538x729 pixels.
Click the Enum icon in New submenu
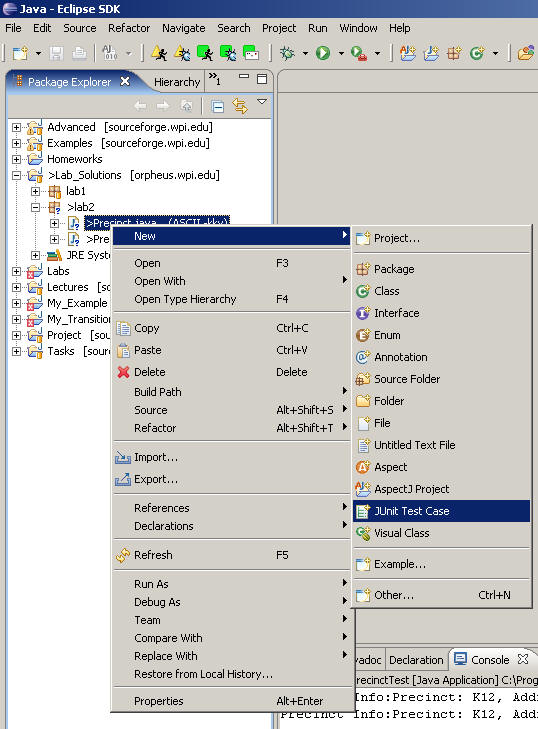[x=363, y=335]
